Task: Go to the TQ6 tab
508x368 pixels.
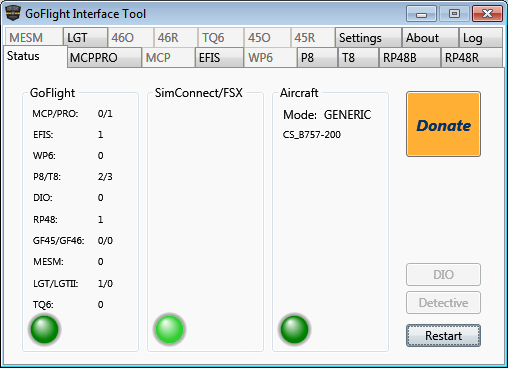Action: (221, 38)
